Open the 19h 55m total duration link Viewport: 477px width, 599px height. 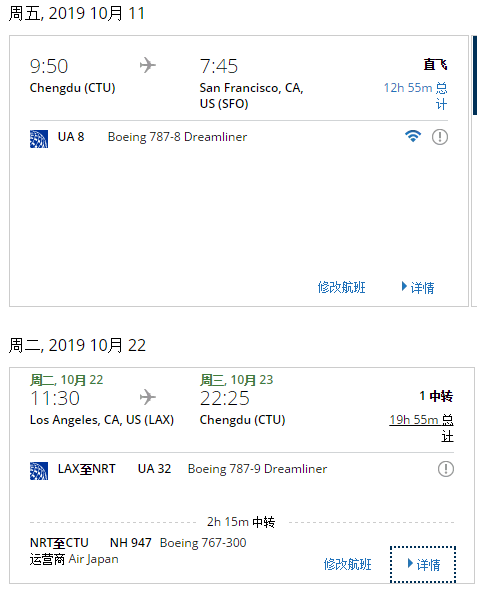tap(421, 427)
